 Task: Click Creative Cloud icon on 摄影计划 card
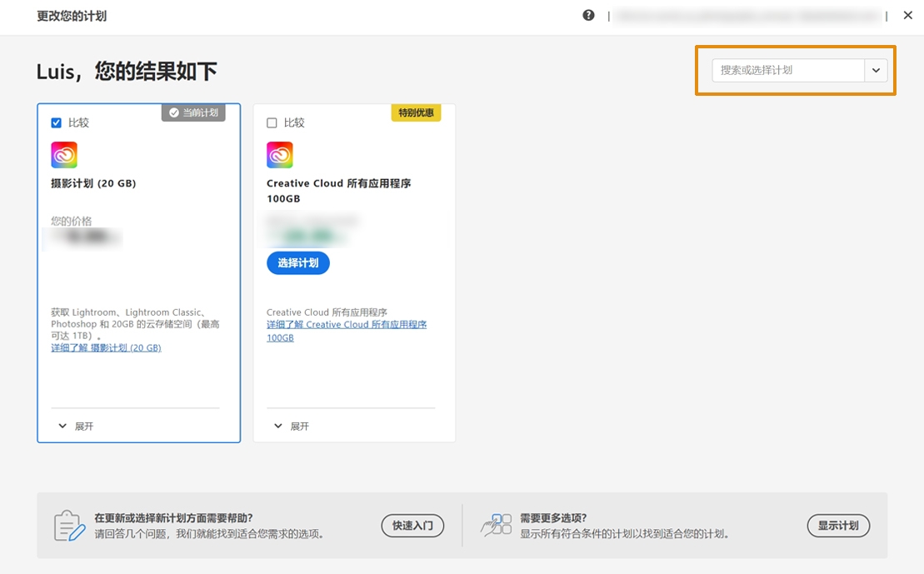click(x=64, y=155)
